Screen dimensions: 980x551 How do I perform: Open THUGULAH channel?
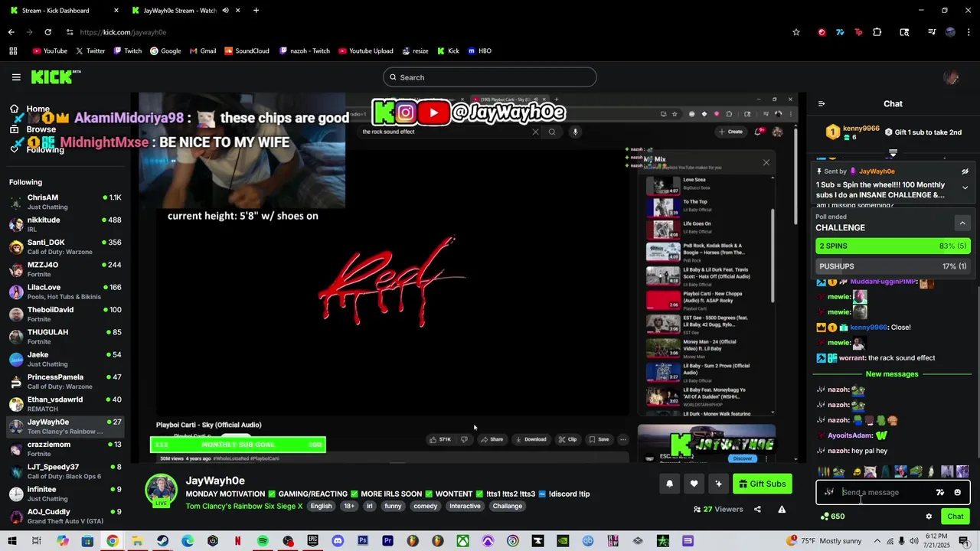click(65, 337)
